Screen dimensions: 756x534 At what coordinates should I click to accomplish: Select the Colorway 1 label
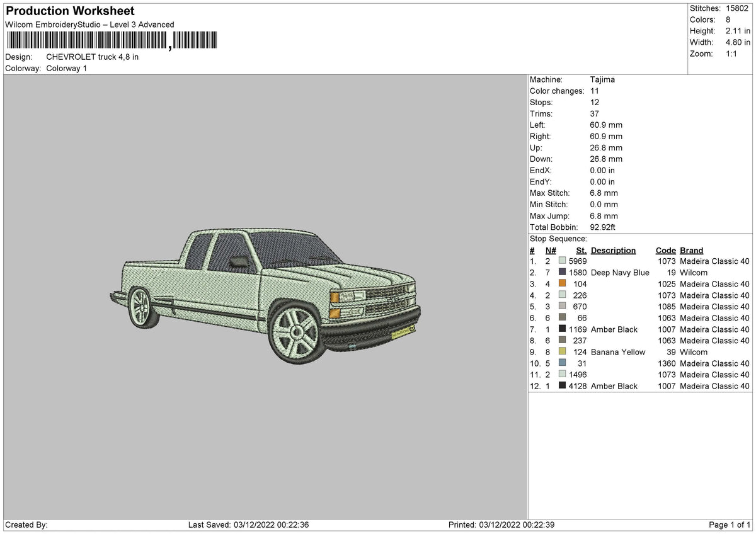coord(66,68)
